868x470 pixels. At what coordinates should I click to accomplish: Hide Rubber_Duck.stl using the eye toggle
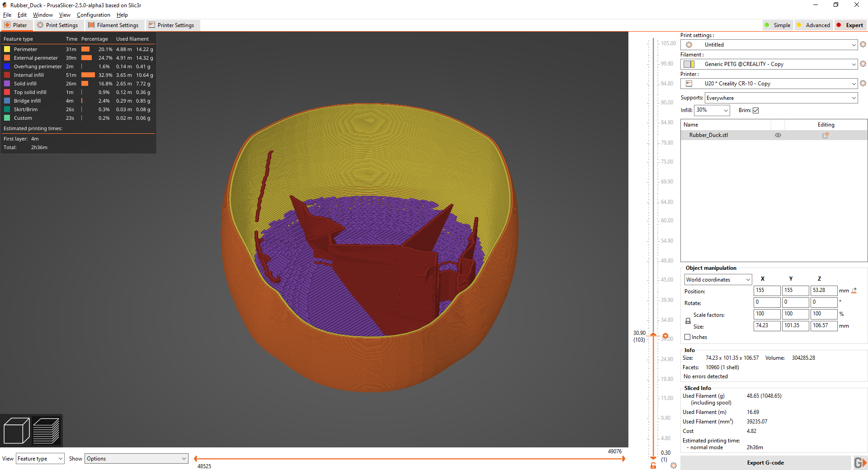pos(778,135)
